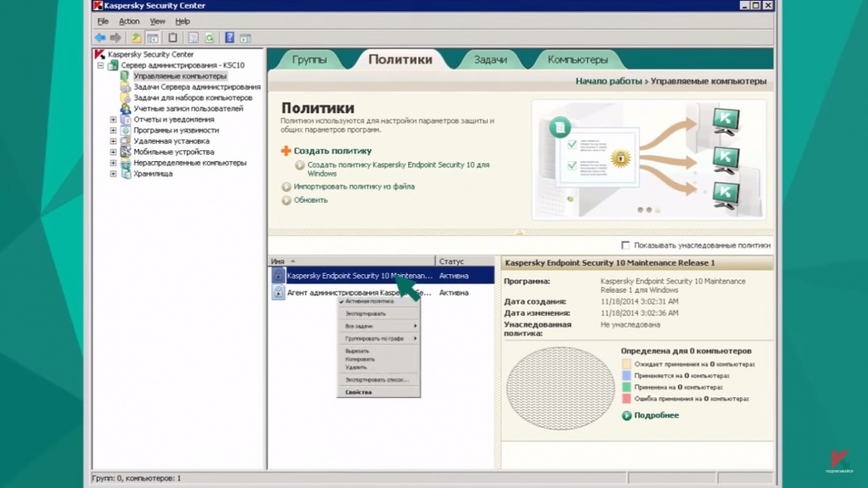The image size is (868, 488).
Task: Switch to the Задачи tab
Action: (x=490, y=59)
